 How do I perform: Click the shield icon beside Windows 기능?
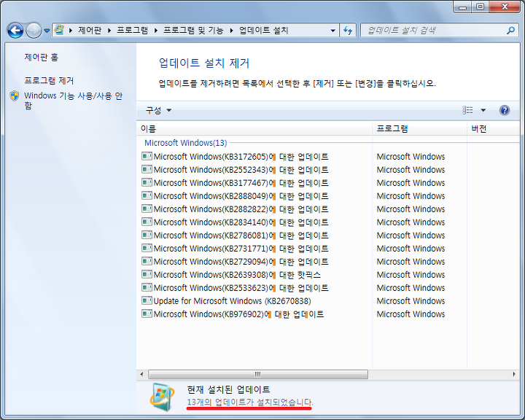tap(15, 96)
